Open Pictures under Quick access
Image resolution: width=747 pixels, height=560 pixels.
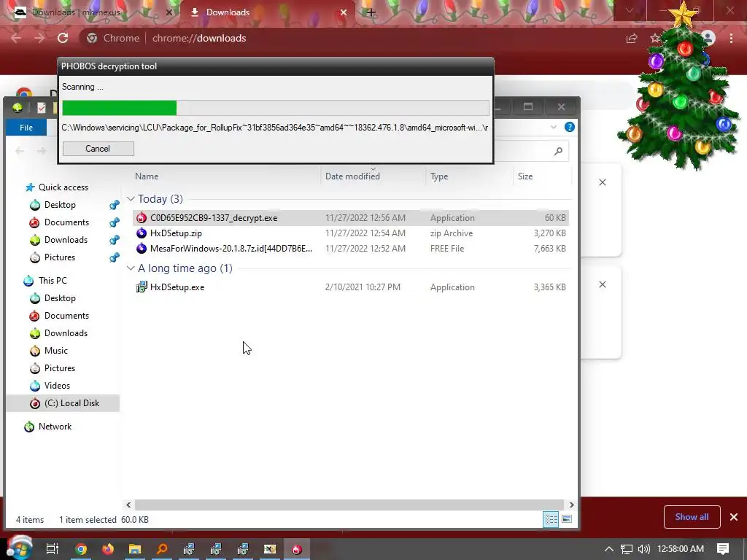60,257
